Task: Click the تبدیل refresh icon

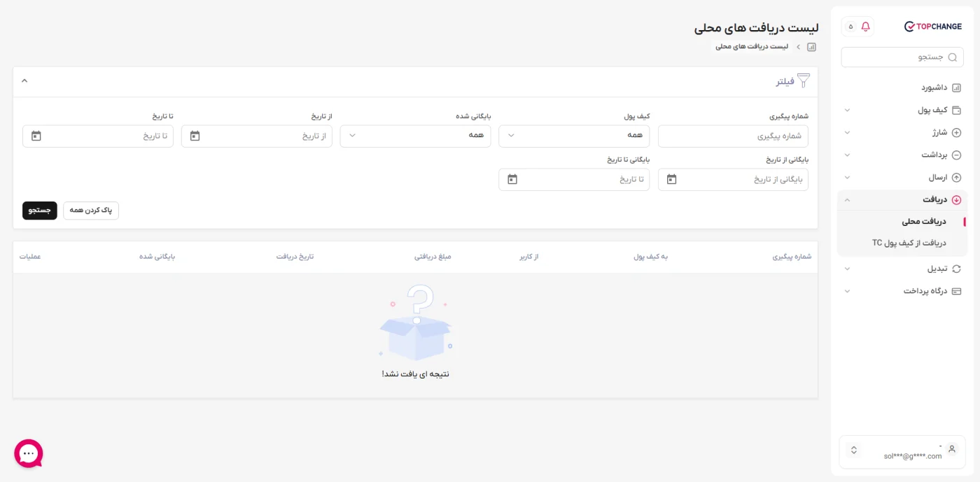Action: coord(956,269)
